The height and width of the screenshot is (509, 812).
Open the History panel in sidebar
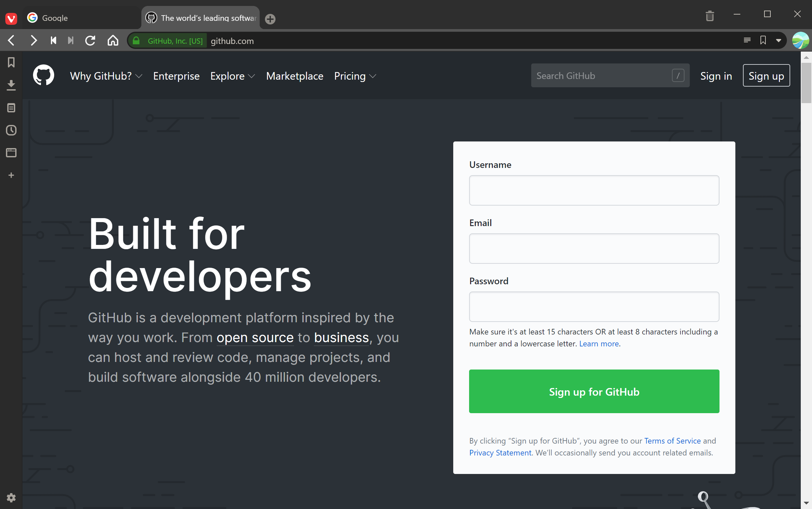(11, 130)
